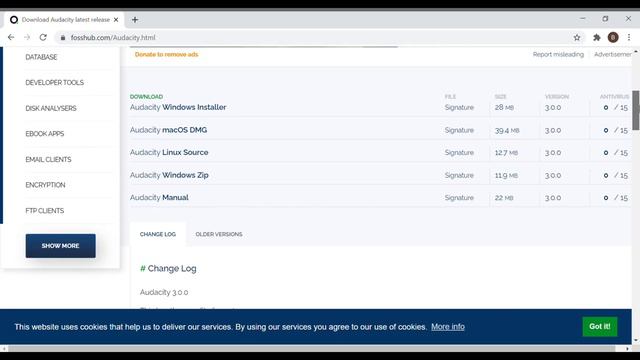Open the Chrome profile avatar
The width and height of the screenshot is (640, 360).
tap(613, 38)
